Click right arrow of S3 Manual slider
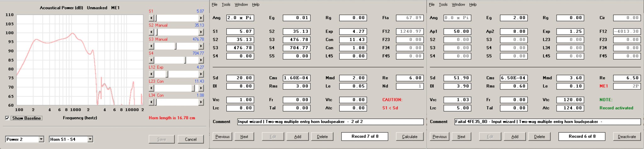Viewport: 644px width, 149px height. (x=201, y=46)
